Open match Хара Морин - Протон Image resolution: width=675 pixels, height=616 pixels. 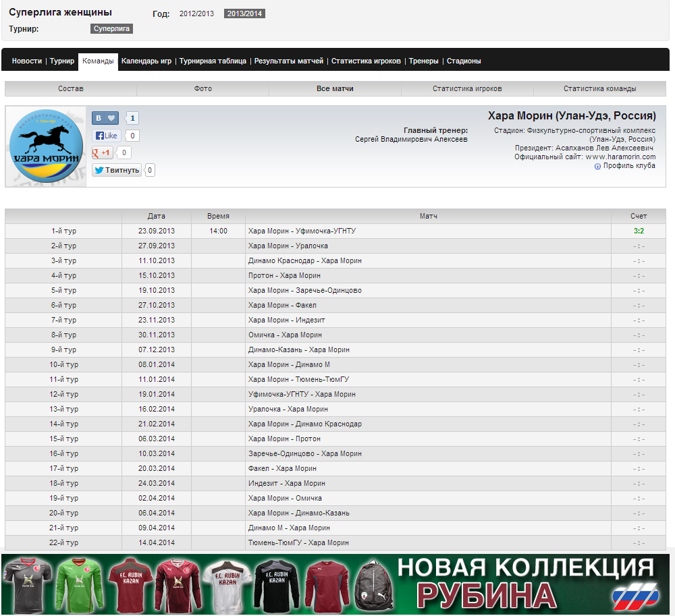(x=284, y=439)
